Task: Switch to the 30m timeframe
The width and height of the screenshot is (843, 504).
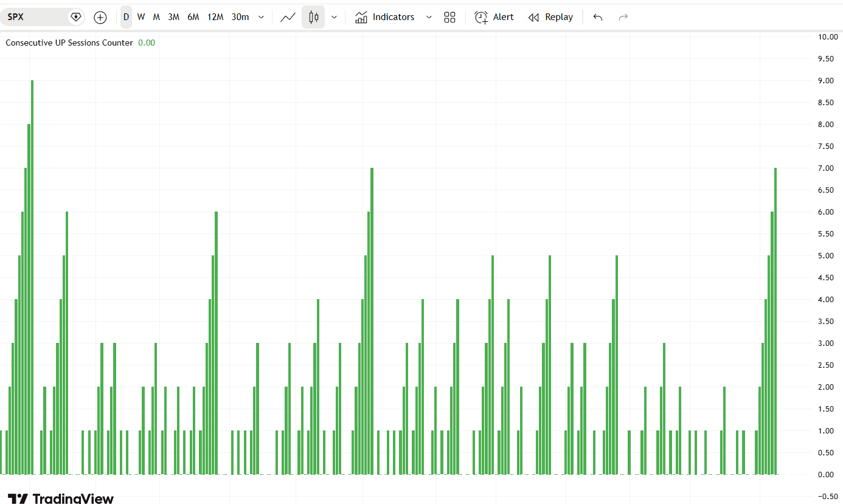Action: (240, 17)
